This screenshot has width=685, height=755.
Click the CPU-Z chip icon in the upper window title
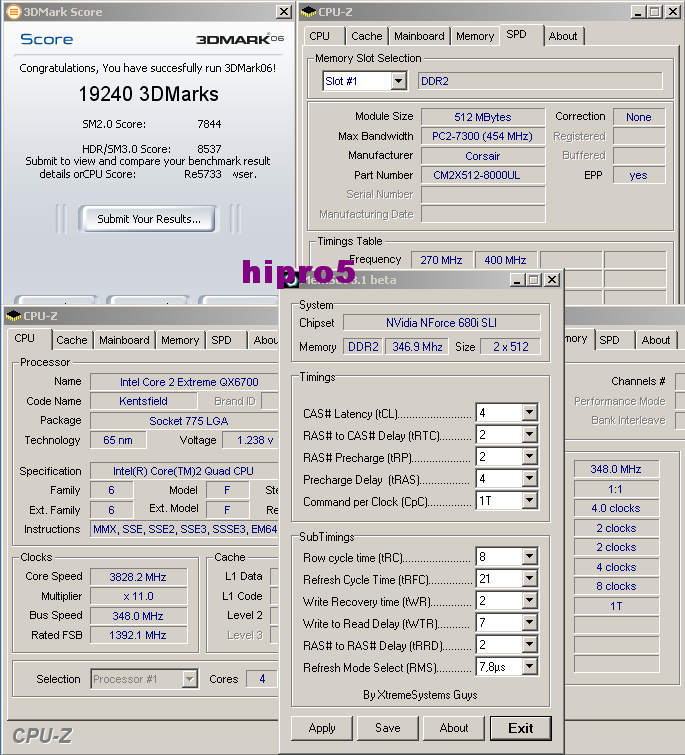click(308, 12)
